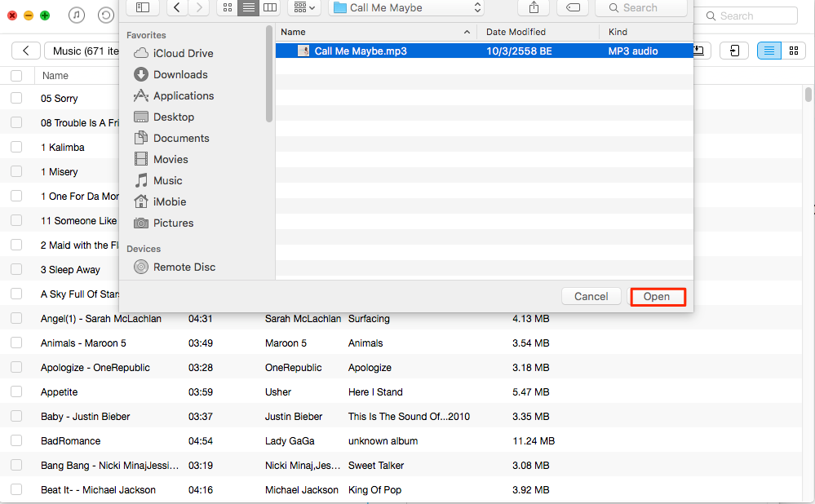Switch the file dialog to icon view
Screen dimensions: 815x504
tap(227, 8)
